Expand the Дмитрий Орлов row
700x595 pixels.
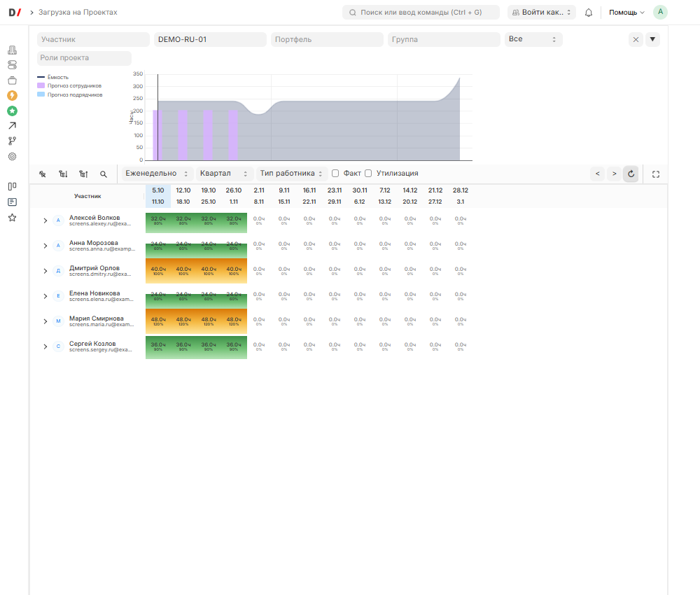(x=45, y=271)
